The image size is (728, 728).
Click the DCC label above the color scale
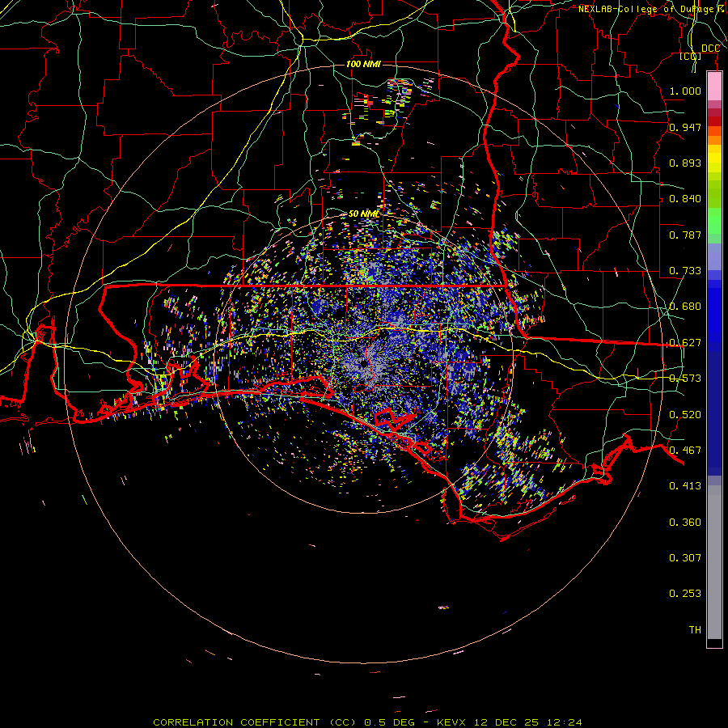710,49
